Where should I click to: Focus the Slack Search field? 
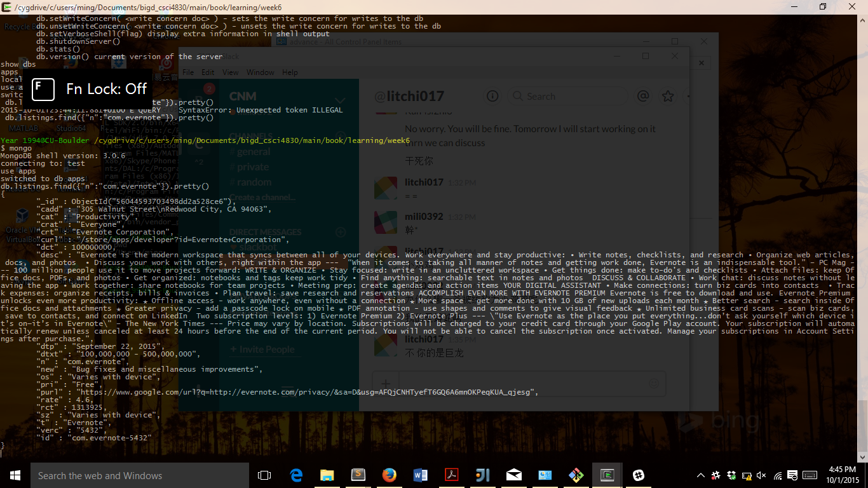569,96
